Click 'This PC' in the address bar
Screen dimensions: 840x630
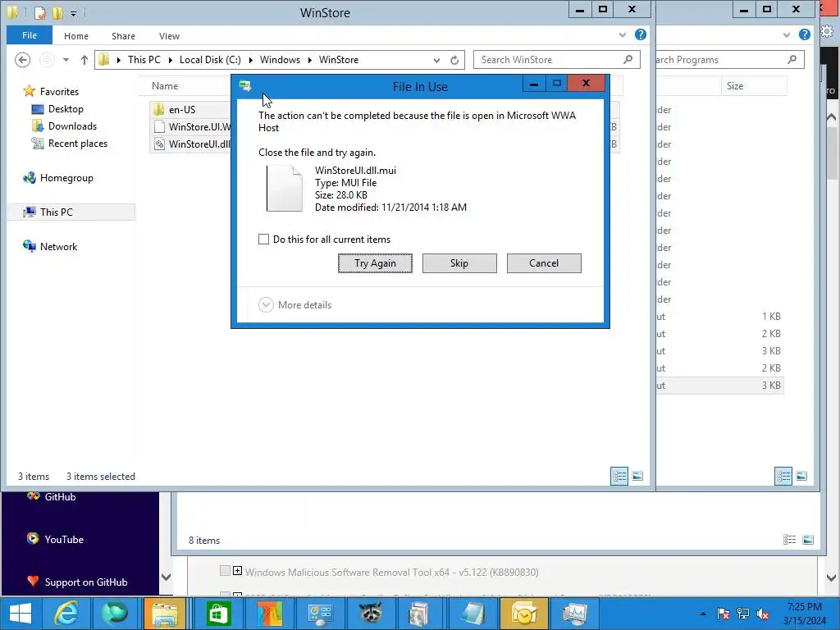click(x=144, y=59)
